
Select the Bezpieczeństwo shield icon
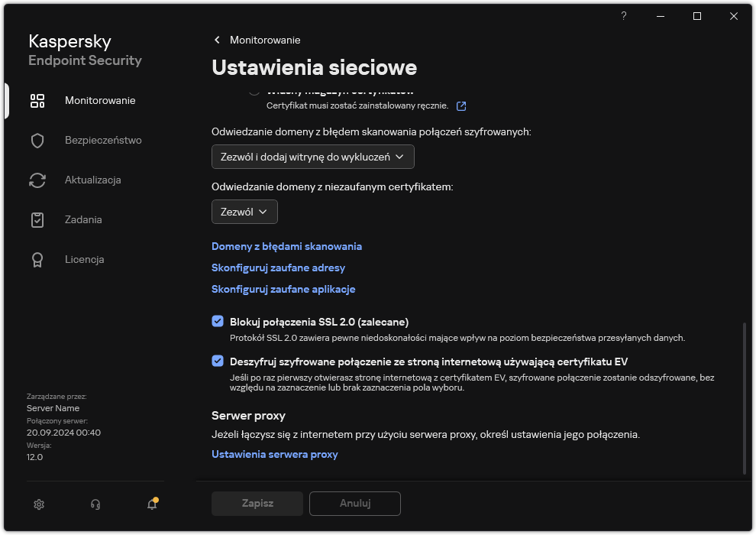pyautogui.click(x=37, y=140)
